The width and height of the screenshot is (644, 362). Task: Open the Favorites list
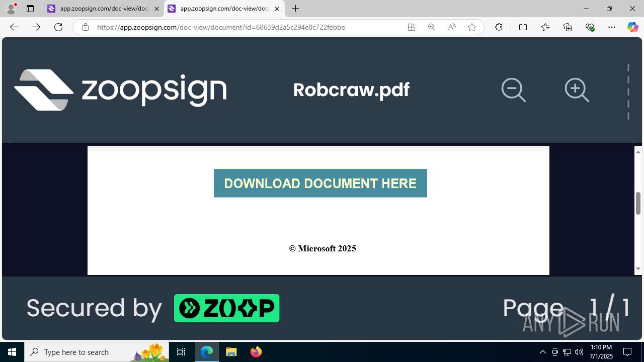pyautogui.click(x=545, y=27)
